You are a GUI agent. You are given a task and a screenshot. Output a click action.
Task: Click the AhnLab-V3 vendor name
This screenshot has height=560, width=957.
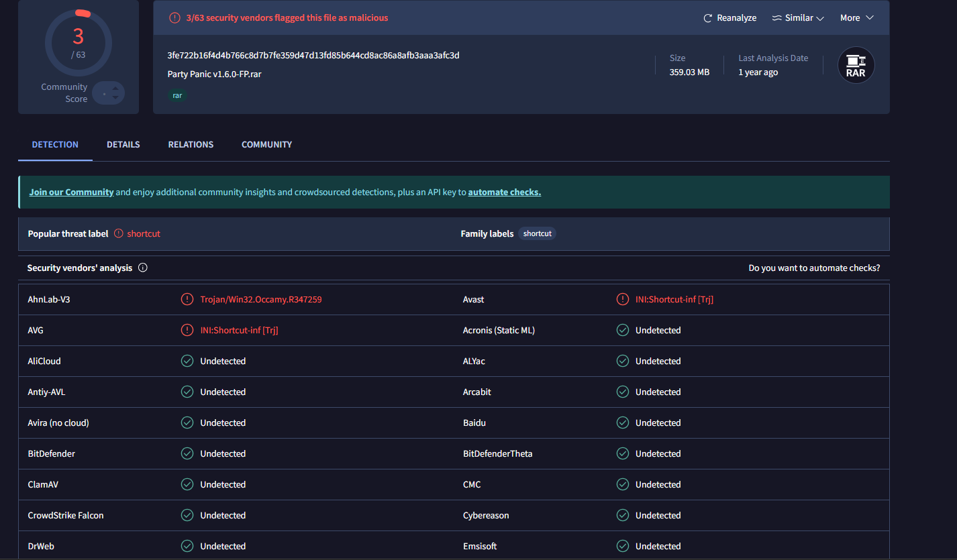click(49, 299)
